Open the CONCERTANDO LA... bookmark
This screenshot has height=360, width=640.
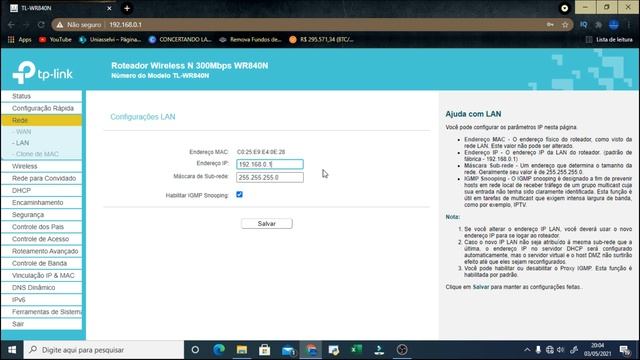pos(180,40)
